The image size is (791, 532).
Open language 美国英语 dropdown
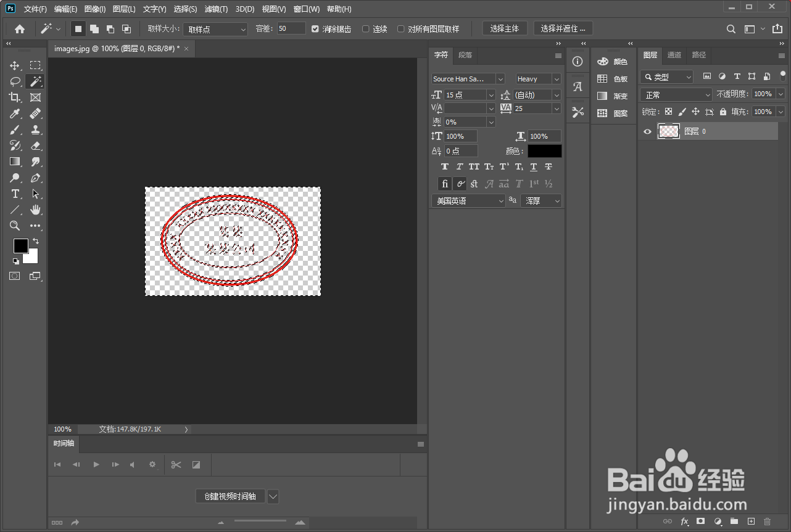[x=468, y=201]
